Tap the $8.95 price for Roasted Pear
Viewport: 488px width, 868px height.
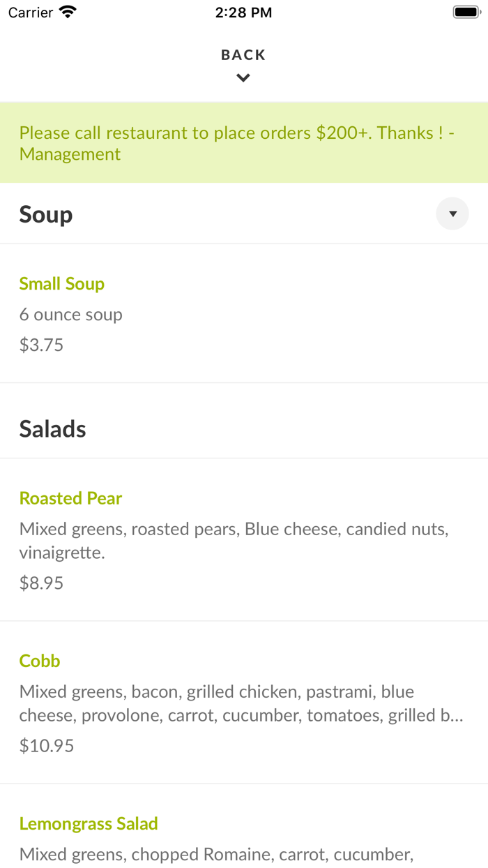[x=40, y=583]
